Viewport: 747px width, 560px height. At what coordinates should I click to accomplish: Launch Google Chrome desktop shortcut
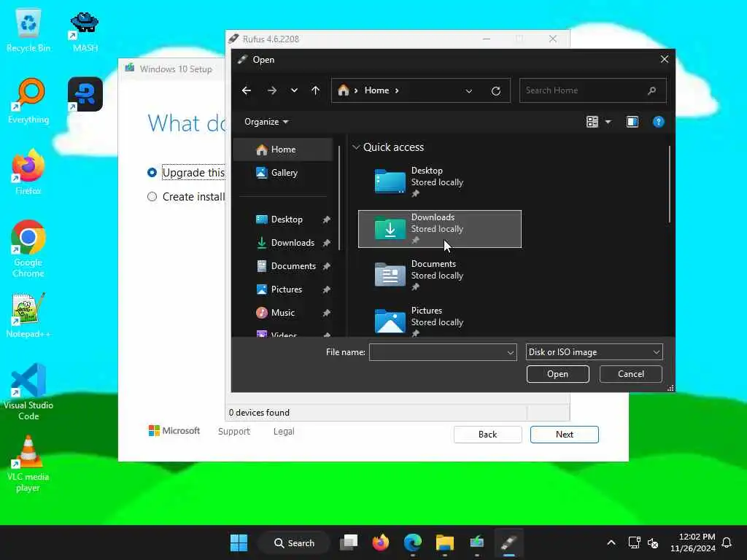(x=28, y=249)
